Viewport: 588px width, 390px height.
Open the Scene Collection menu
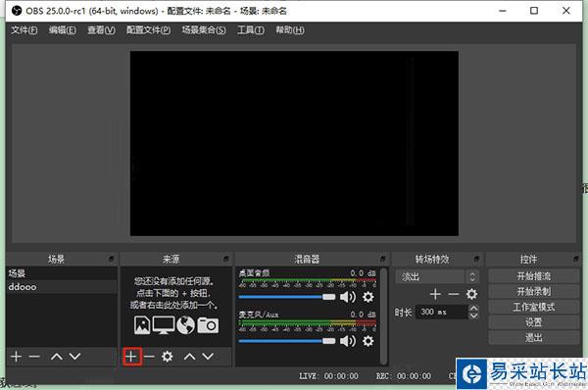204,30
